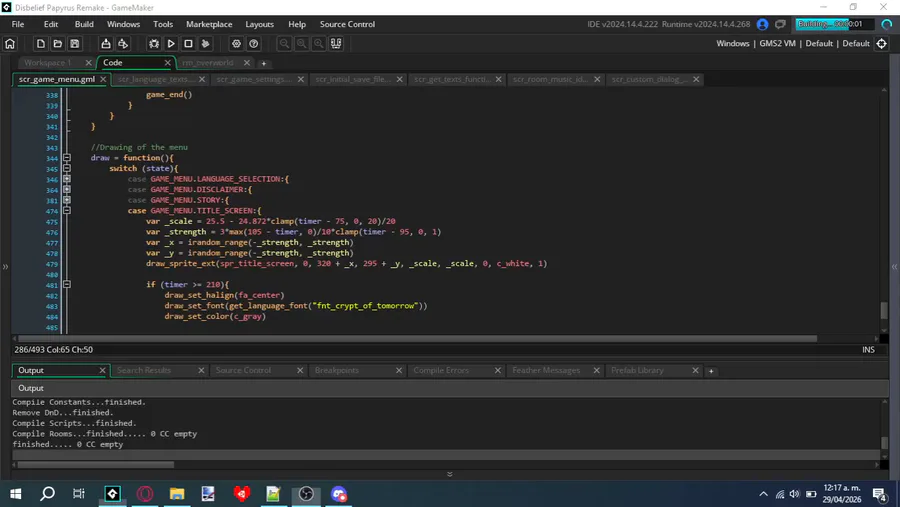
Task: Click the output panel horizontal scrollbar
Action: (x=95, y=465)
